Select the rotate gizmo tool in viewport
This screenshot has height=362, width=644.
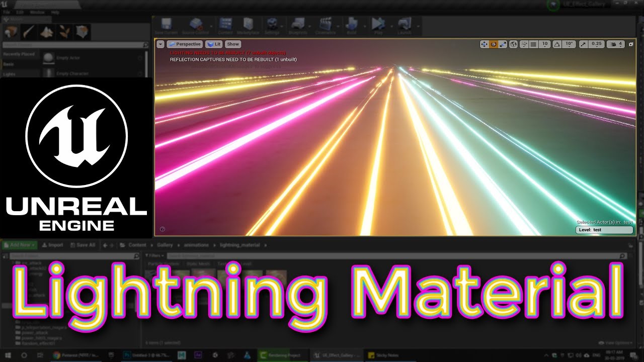tap(494, 44)
